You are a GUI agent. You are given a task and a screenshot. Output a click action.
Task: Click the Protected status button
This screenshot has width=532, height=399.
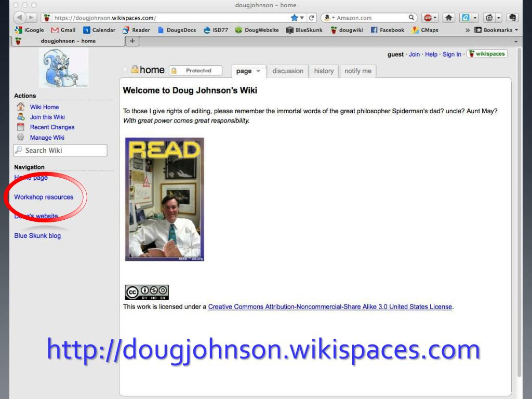tap(196, 71)
